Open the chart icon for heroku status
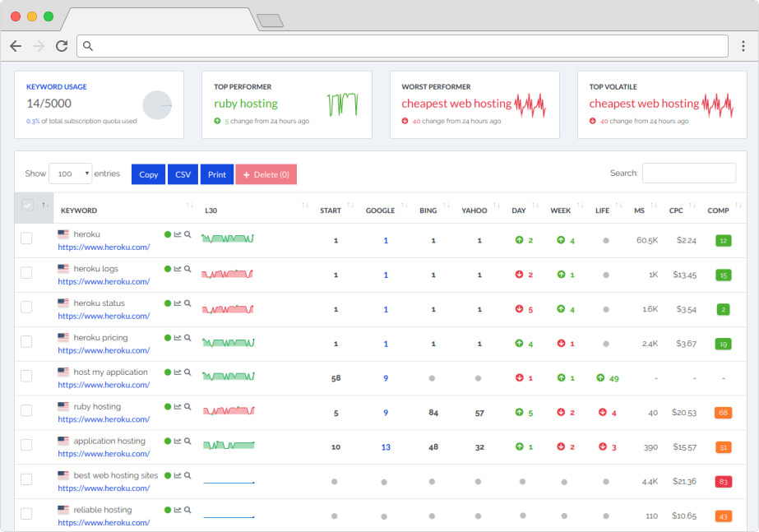This screenshot has height=532, width=759. click(x=178, y=303)
